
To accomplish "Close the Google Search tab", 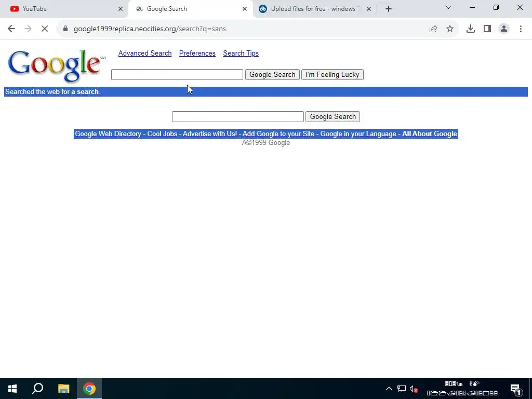I will 245,9.
